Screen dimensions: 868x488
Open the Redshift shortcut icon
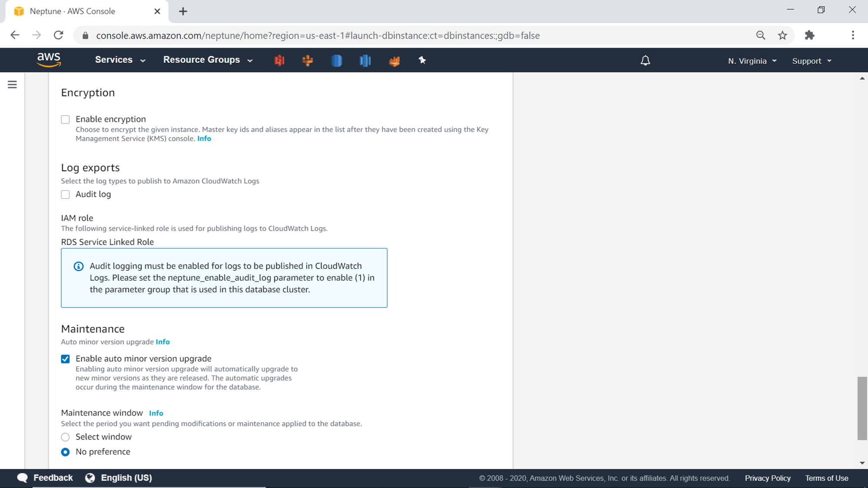click(365, 60)
